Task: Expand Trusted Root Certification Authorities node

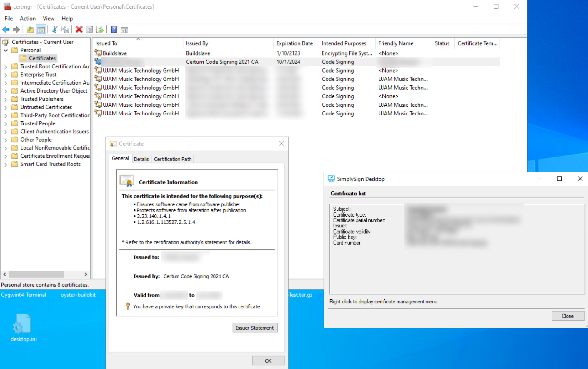Action: pyautogui.click(x=6, y=67)
